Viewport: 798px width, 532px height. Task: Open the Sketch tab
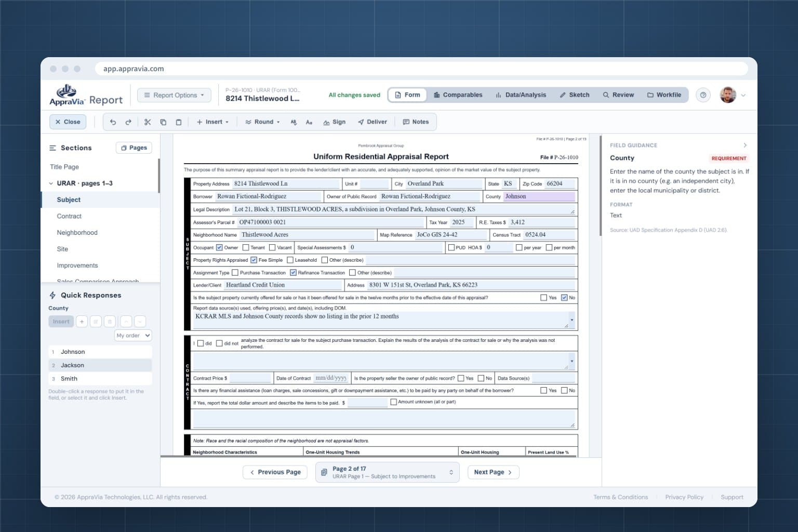click(575, 95)
